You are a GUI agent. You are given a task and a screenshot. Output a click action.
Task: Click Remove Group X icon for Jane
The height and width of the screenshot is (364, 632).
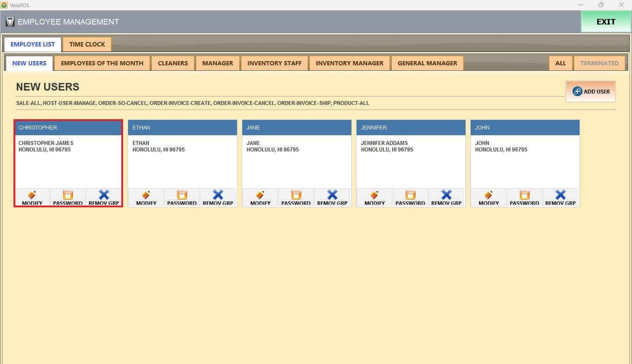332,195
